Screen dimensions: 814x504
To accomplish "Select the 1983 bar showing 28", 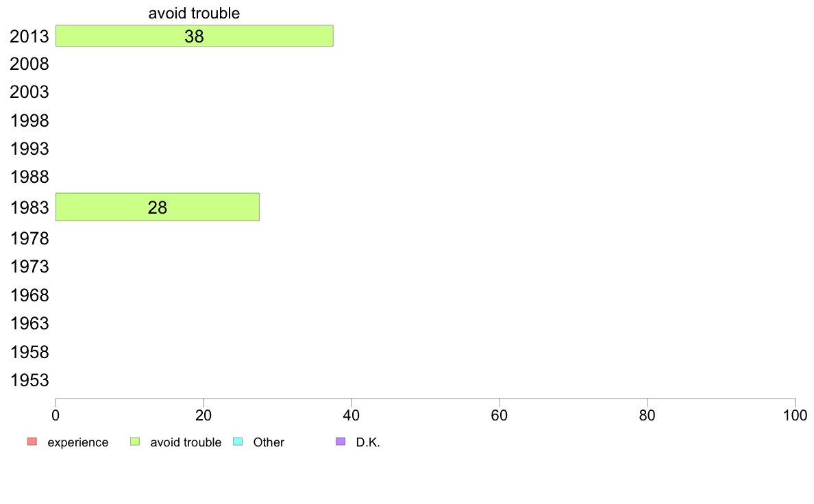I will 158,207.
